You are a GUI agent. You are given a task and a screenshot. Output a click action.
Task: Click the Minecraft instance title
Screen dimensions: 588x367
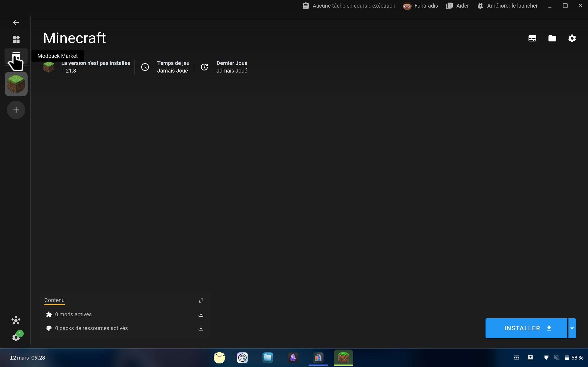click(x=74, y=38)
